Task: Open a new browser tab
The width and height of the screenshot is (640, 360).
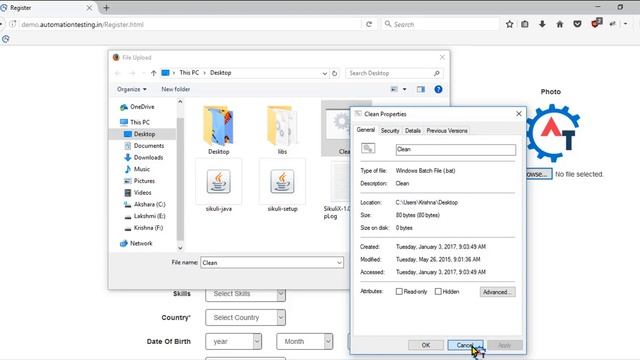Action: pos(107,8)
